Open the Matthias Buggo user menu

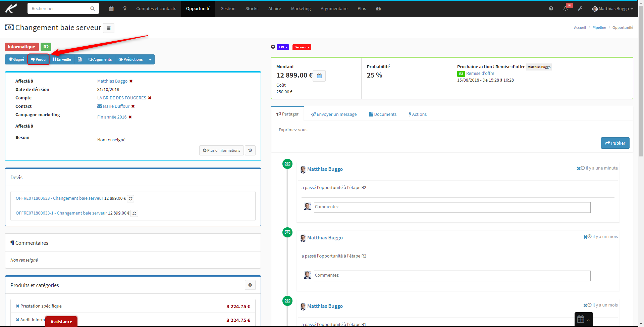pyautogui.click(x=612, y=8)
